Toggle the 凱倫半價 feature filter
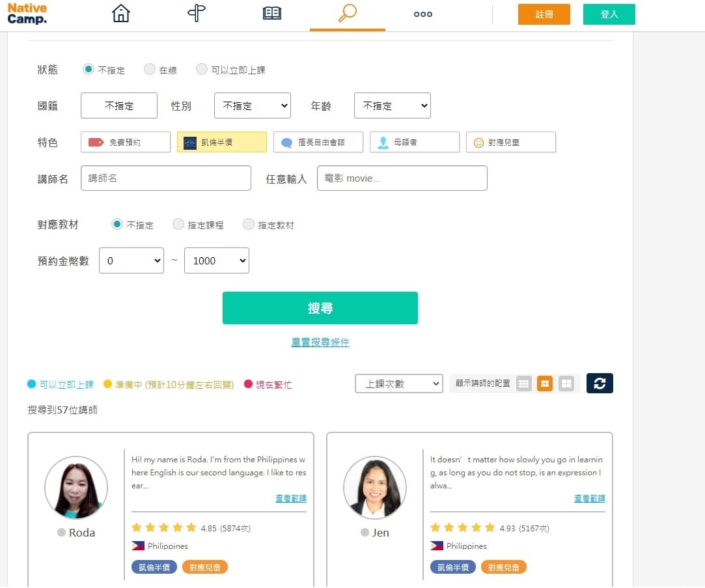705x588 pixels. (x=221, y=142)
